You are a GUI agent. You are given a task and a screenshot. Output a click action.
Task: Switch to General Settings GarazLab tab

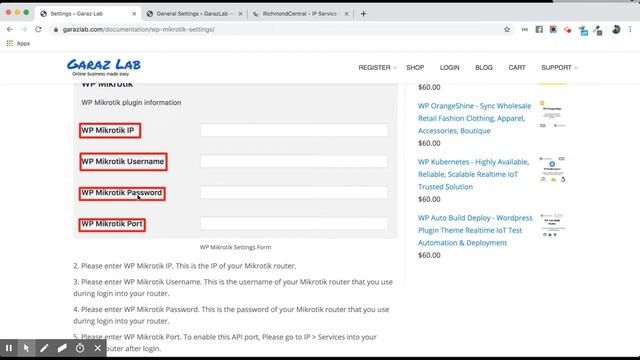coord(193,13)
